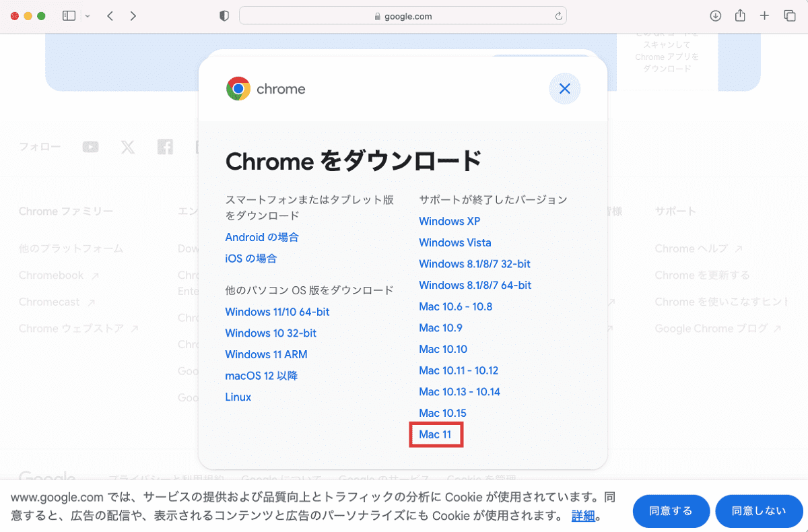Open iOS の場合 link
This screenshot has width=808, height=532.
coord(250,259)
